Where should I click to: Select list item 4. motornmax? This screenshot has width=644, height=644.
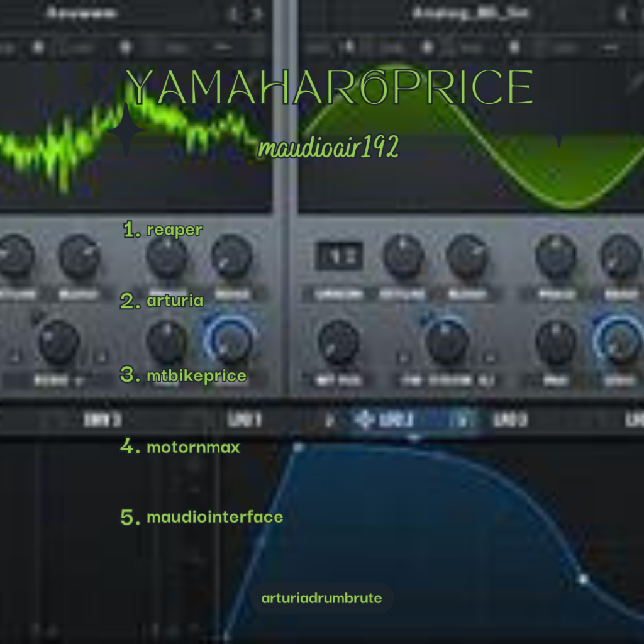(x=180, y=447)
